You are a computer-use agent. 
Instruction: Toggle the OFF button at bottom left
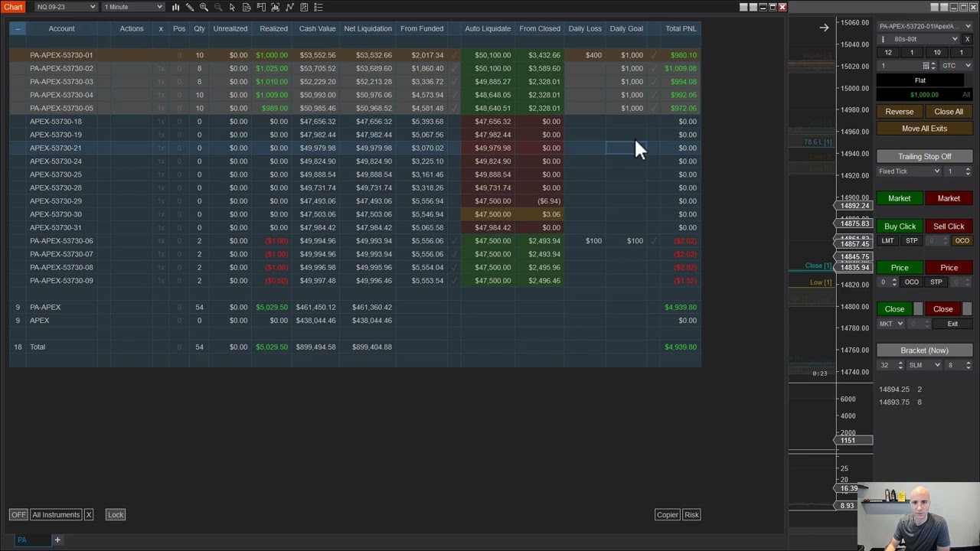pos(18,515)
